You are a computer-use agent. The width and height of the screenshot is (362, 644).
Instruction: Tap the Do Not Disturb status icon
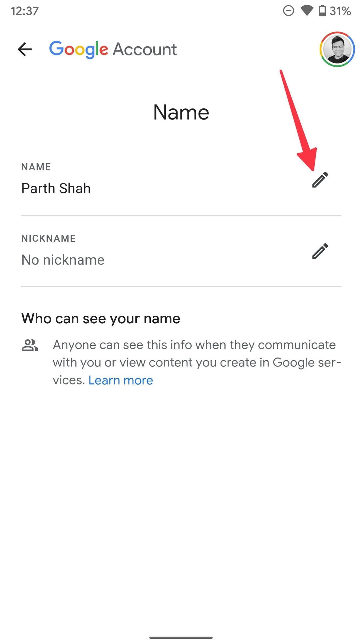tap(288, 11)
